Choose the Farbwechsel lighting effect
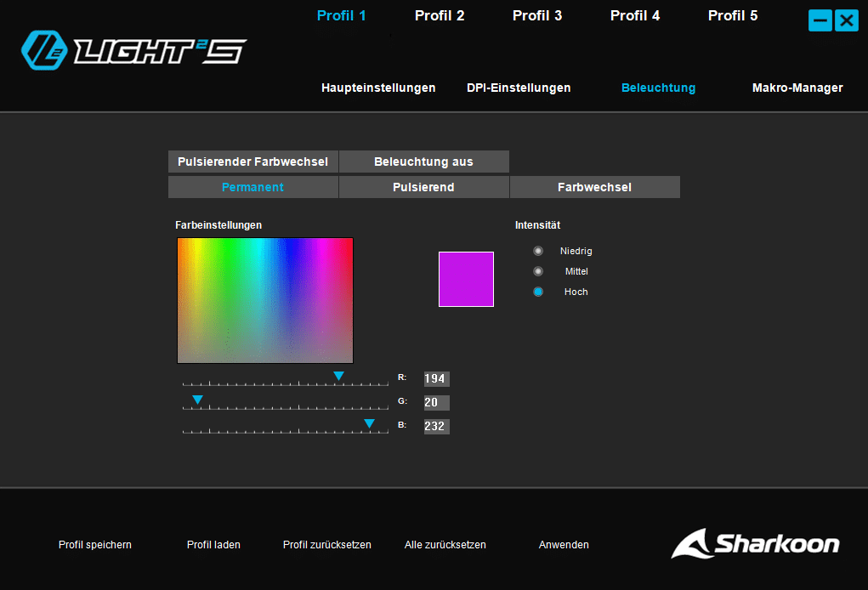The width and height of the screenshot is (868, 590). point(594,187)
